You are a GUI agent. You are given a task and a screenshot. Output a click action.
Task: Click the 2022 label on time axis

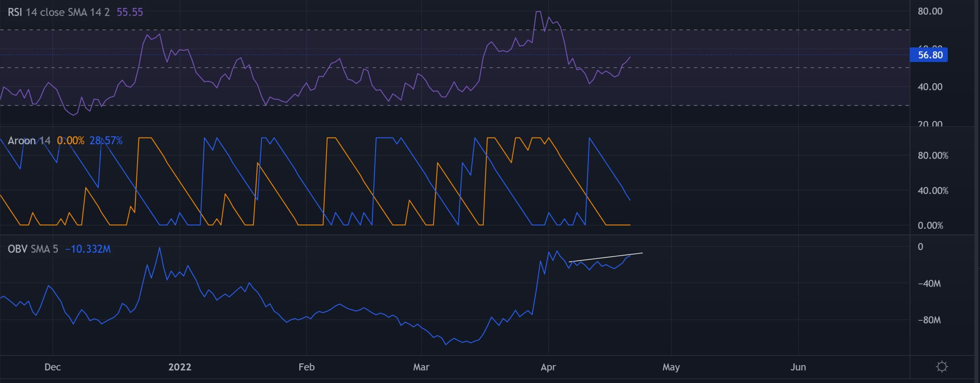tap(180, 367)
